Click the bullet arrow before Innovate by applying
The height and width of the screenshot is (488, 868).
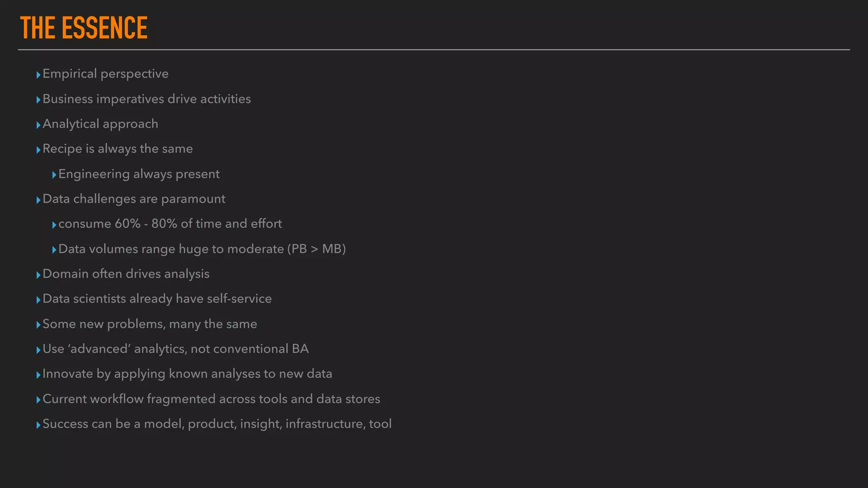click(39, 375)
